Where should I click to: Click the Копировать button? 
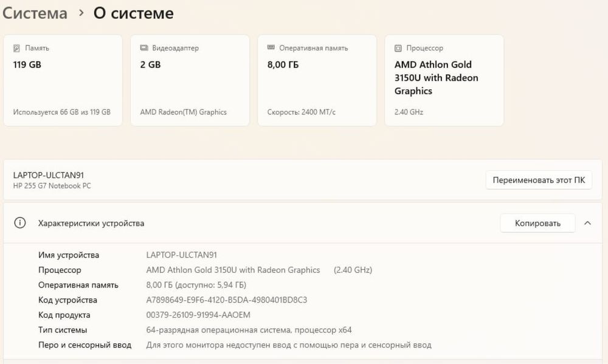[537, 223]
